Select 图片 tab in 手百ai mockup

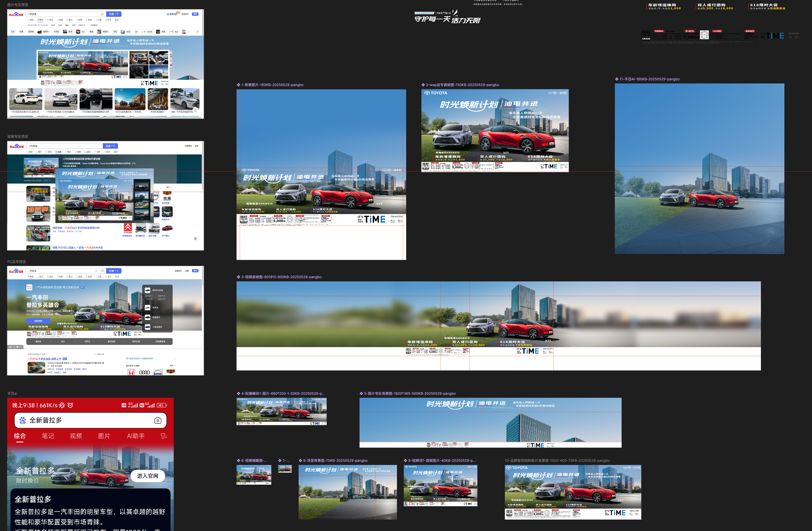104,436
